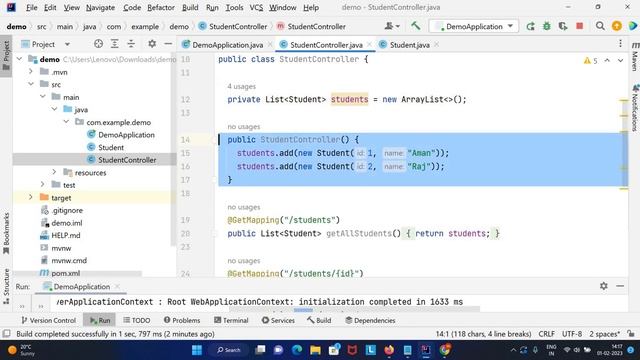
Task: Open Search Everywhere magnifier icon
Action: point(600,26)
